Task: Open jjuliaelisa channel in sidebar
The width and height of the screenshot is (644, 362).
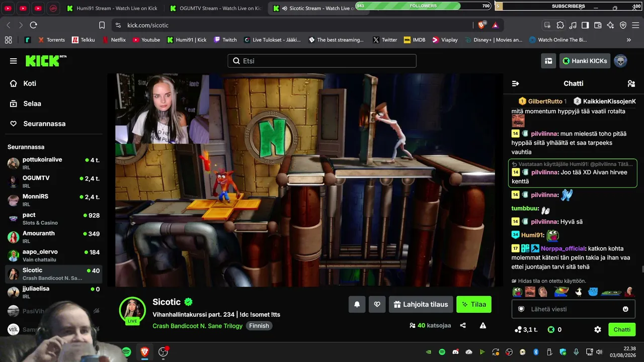Action: pos(53,292)
